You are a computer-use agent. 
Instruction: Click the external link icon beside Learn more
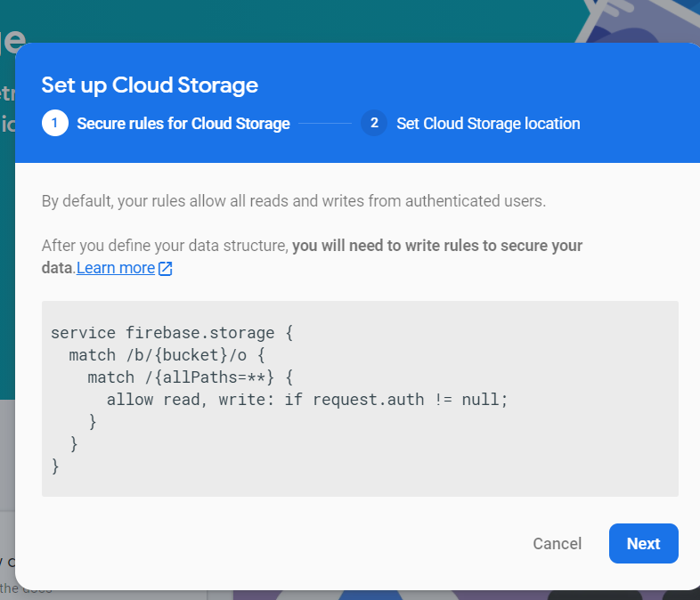165,268
